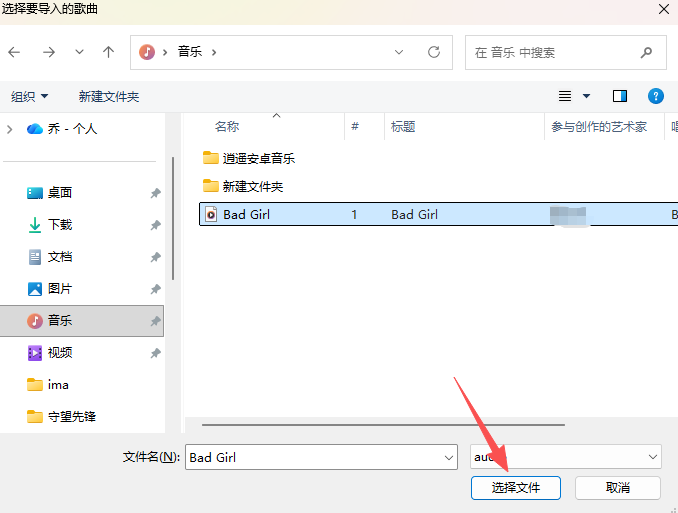The image size is (678, 513).
Task: Click the music icon in address bar
Action: (x=147, y=52)
